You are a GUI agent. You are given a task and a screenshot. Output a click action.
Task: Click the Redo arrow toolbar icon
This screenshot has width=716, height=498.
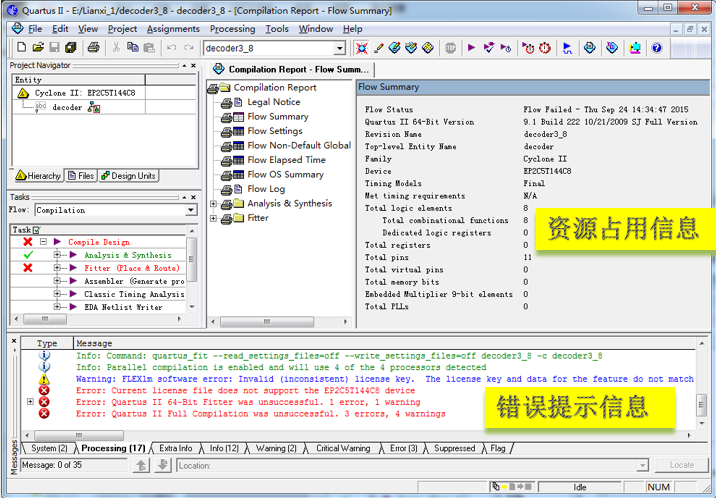tap(189, 47)
